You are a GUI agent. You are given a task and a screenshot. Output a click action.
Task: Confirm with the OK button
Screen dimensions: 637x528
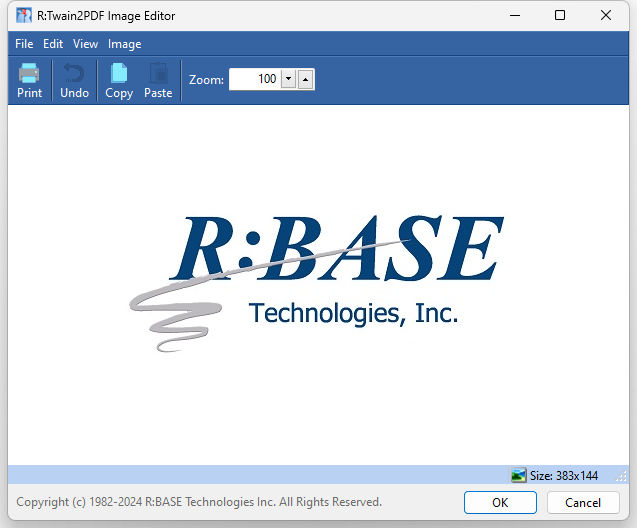(x=500, y=502)
